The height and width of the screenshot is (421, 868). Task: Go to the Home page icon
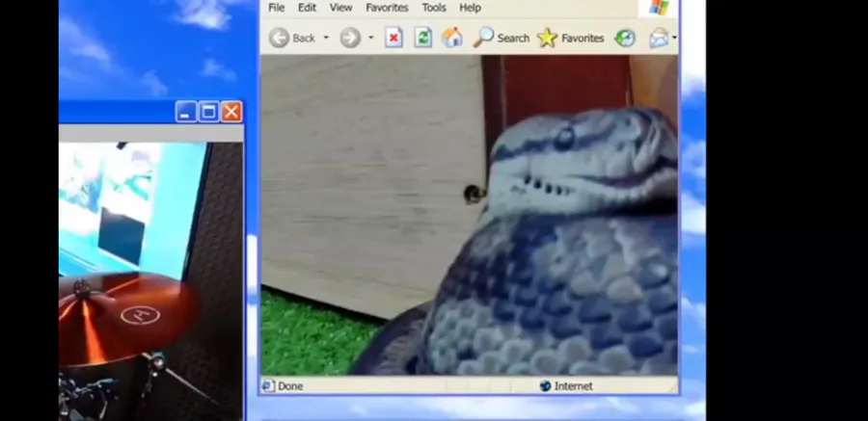click(x=452, y=38)
